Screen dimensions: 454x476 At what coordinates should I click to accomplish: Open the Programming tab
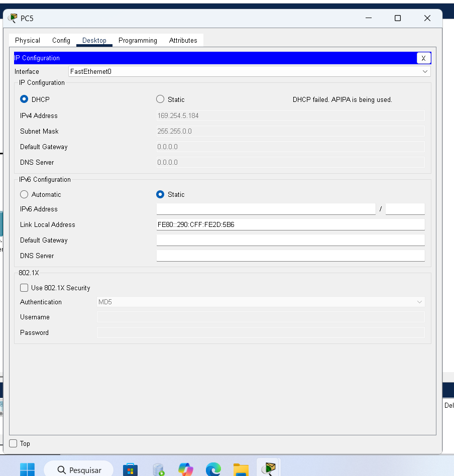138,40
